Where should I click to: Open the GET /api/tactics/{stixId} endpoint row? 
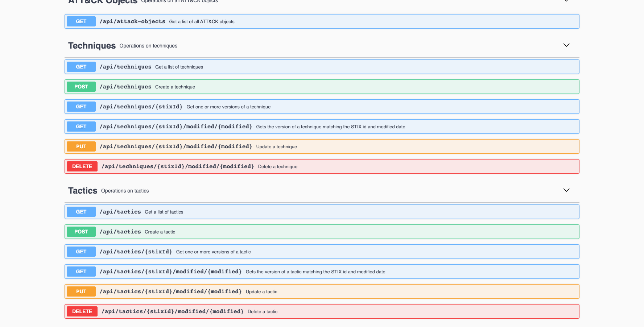(322, 251)
